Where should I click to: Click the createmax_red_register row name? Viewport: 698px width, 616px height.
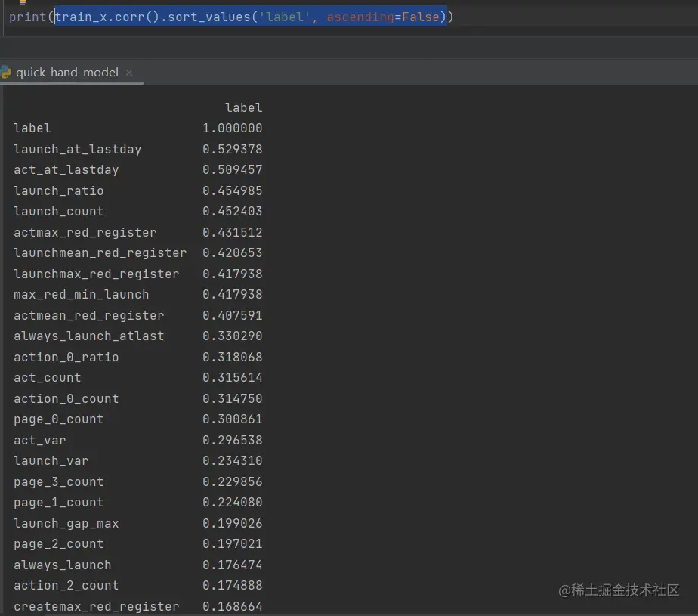point(97,607)
